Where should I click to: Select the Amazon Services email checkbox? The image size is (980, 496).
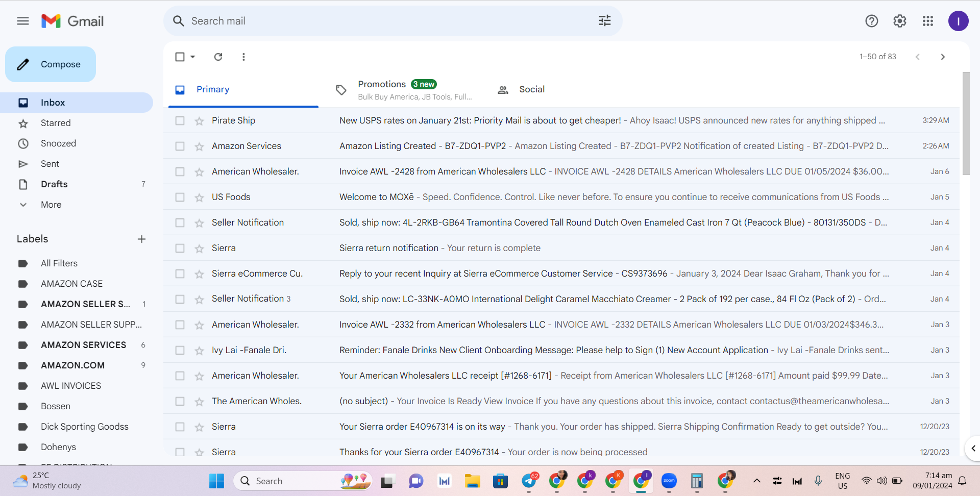click(x=180, y=146)
